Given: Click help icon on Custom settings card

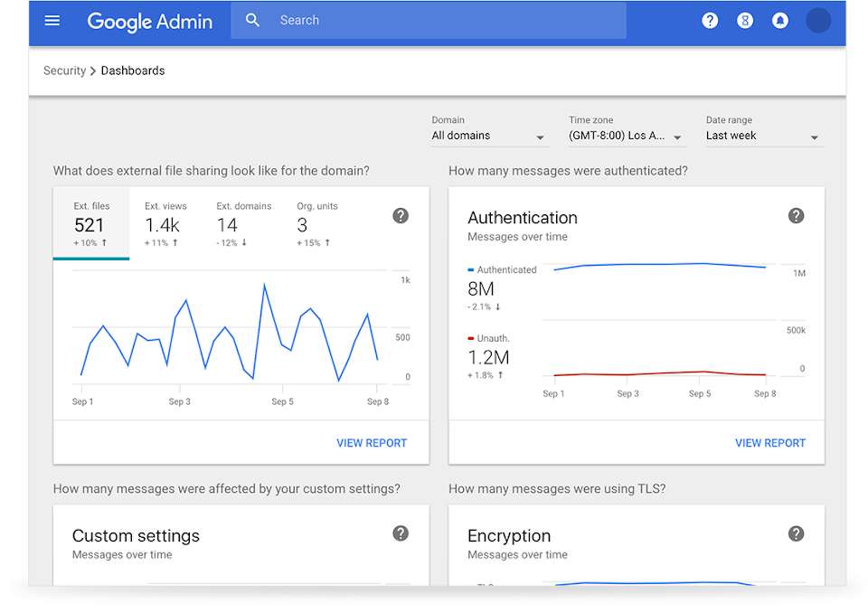Looking at the screenshot, I should click(401, 533).
